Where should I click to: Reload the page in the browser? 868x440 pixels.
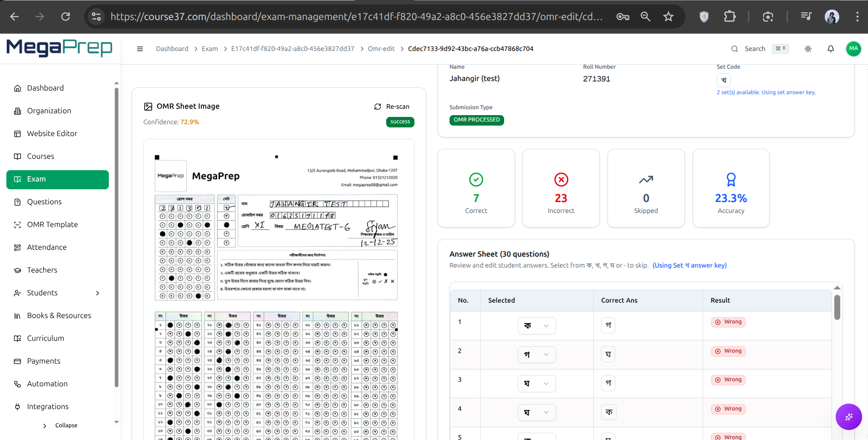click(x=66, y=17)
